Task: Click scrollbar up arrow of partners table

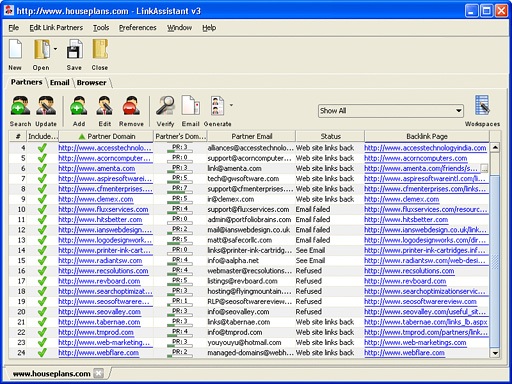Action: pos(495,147)
